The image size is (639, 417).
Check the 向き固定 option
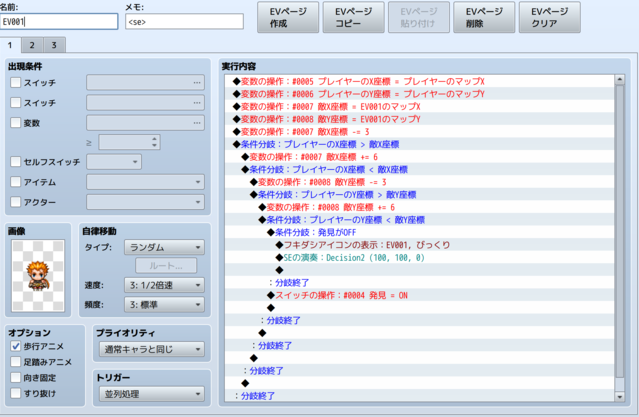click(15, 377)
